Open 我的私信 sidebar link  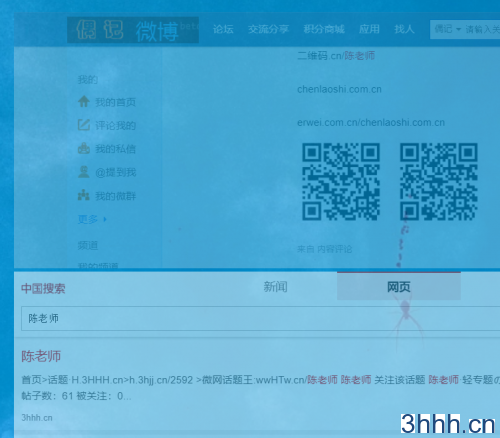pos(115,149)
